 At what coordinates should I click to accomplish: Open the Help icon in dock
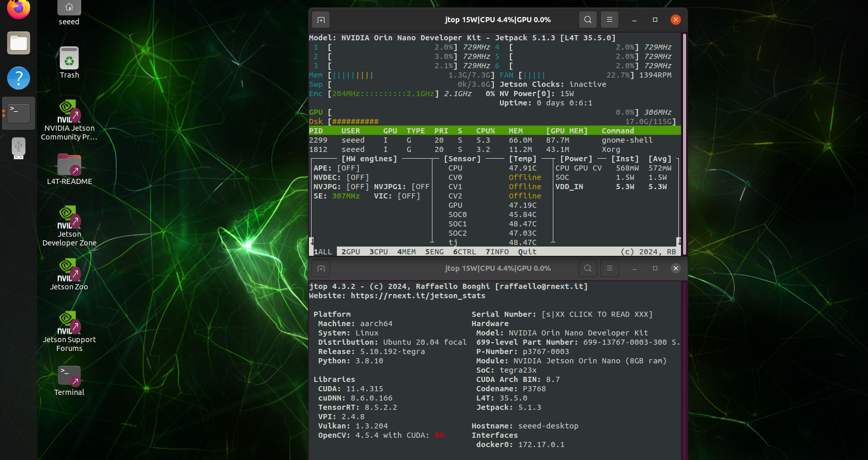19,78
